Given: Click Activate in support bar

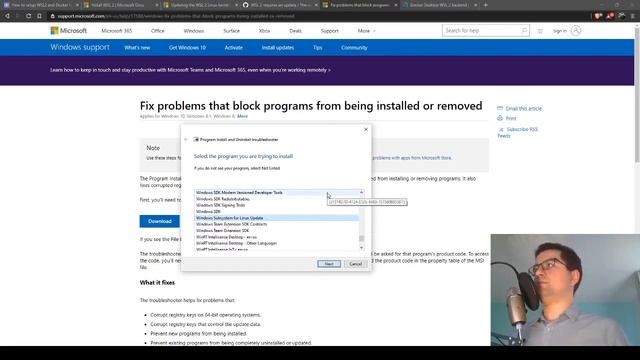Looking at the screenshot, I should tap(233, 48).
